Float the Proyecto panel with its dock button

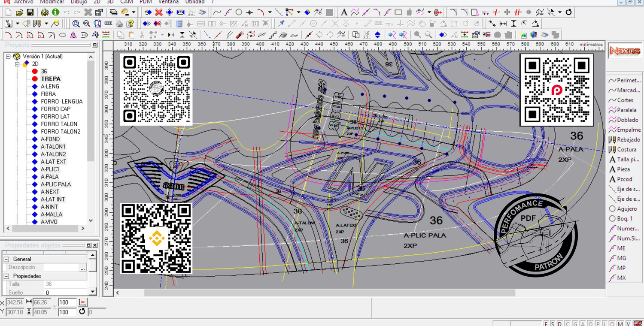[95, 45]
